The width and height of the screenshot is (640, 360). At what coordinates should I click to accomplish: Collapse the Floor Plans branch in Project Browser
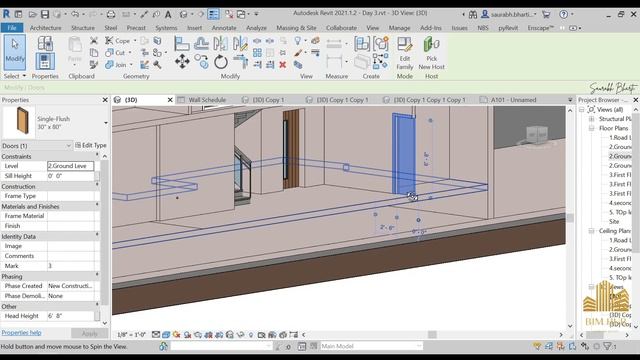tap(591, 128)
